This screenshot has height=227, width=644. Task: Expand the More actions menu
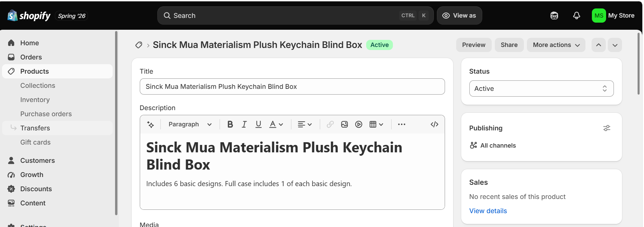pyautogui.click(x=556, y=45)
